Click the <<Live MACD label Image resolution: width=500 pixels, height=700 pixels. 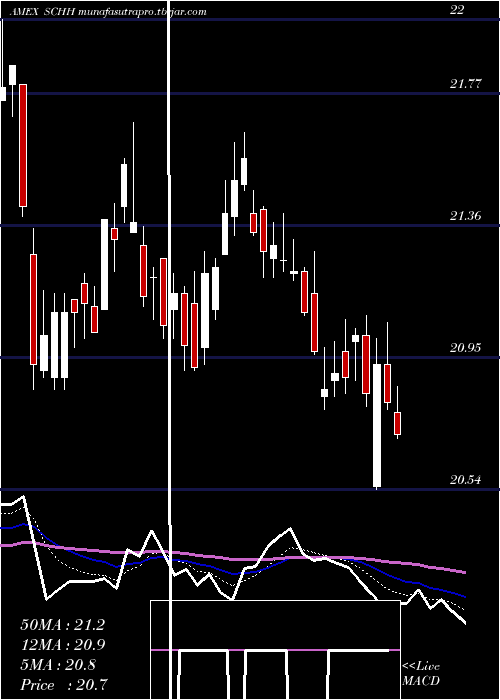[x=421, y=673]
